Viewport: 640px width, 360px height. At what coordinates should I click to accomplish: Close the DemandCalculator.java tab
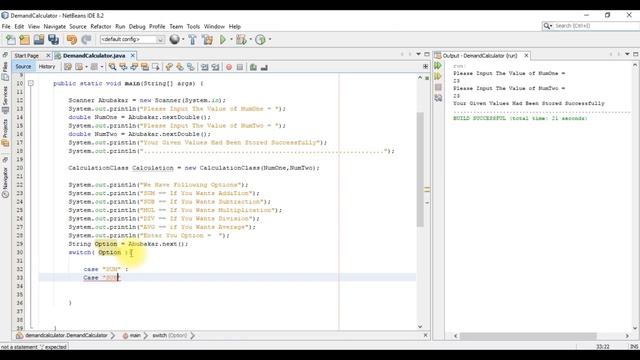click(133, 56)
